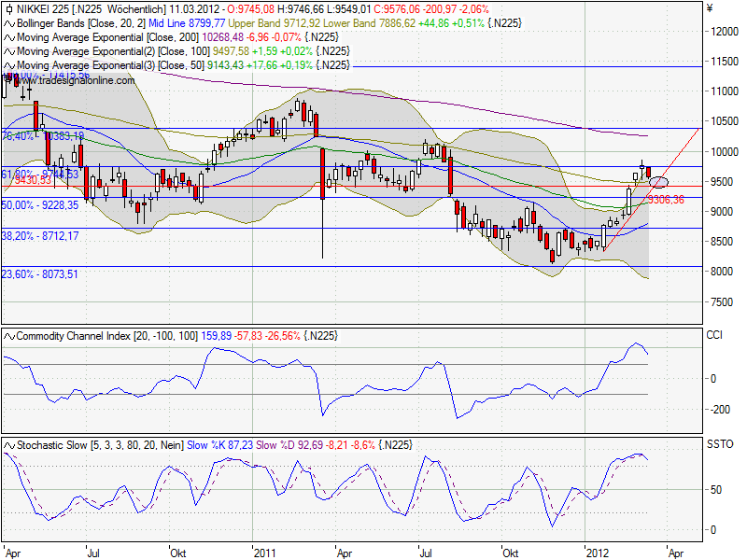This screenshot has height=560, width=747.
Task: Click the -200 level on the CCI axis
Action: [720, 410]
